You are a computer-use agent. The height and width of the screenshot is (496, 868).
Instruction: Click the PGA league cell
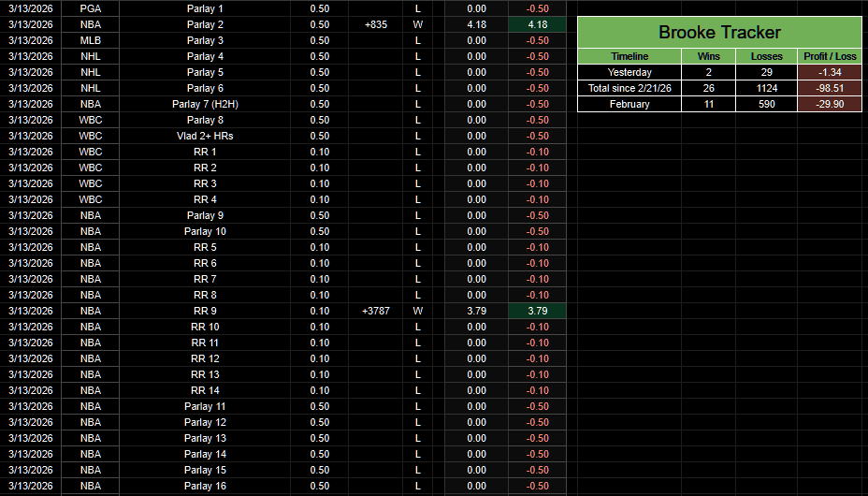coord(90,8)
